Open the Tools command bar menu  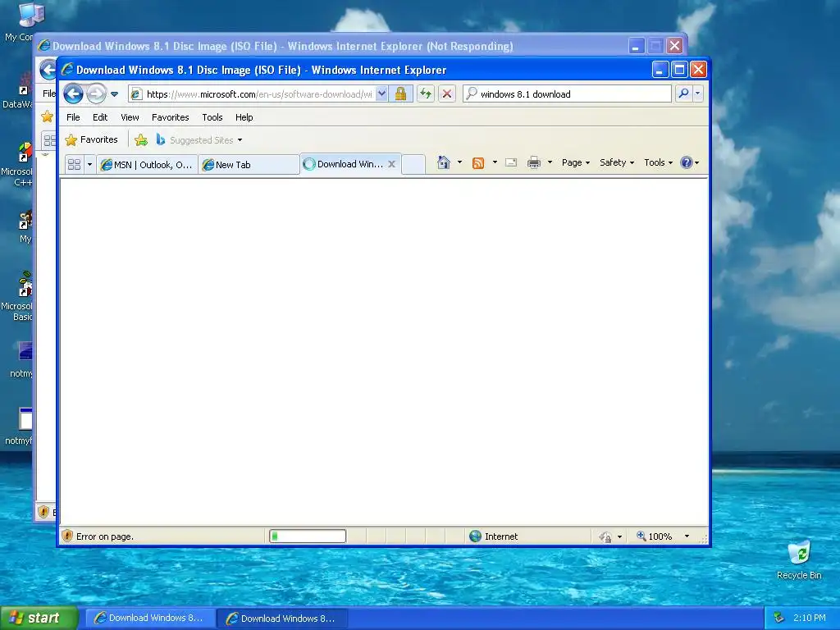[658, 162]
